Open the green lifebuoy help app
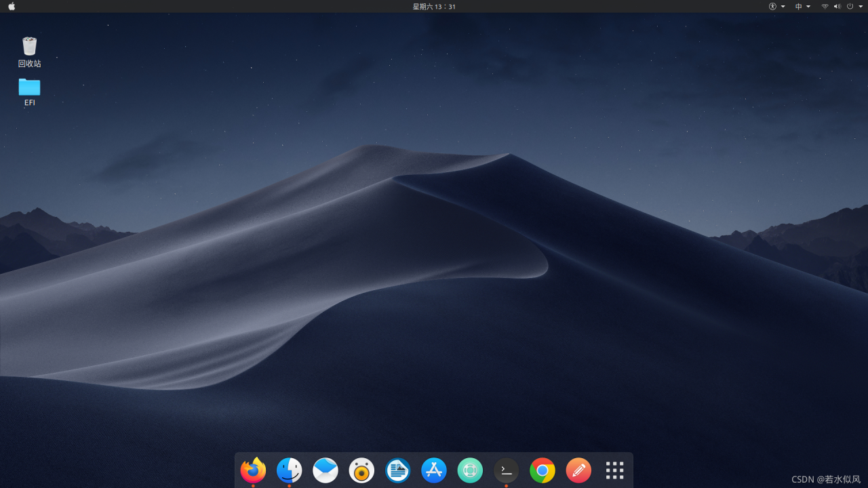868x488 pixels. [x=470, y=470]
